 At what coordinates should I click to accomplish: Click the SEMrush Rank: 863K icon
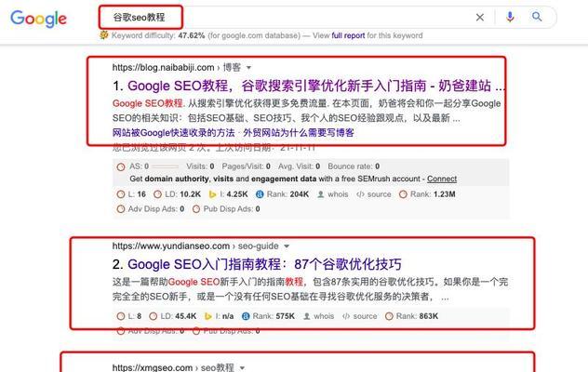point(389,316)
